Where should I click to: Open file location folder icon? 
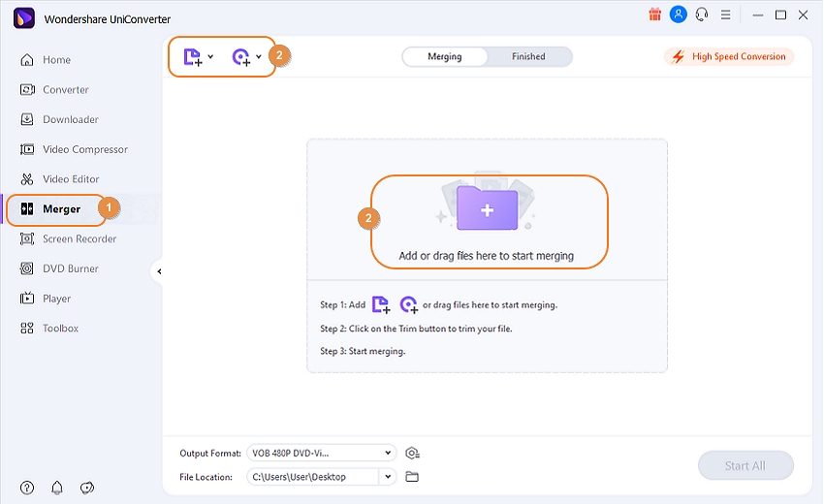tap(412, 477)
